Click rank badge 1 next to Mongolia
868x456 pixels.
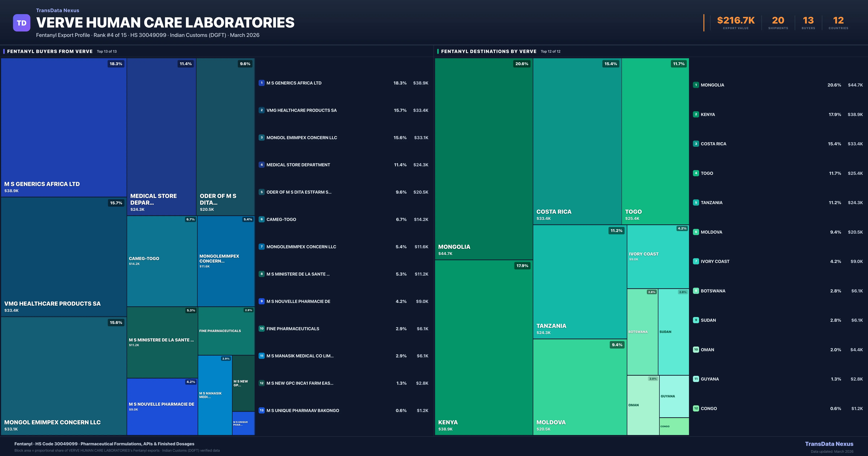[x=696, y=85]
